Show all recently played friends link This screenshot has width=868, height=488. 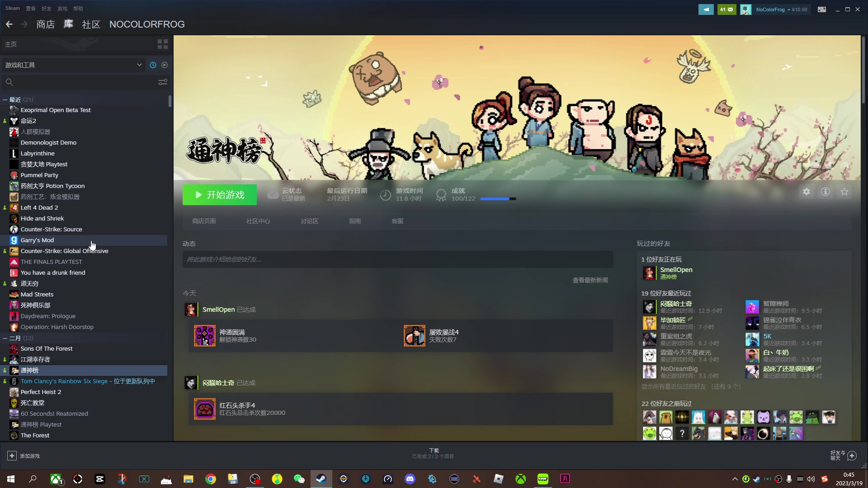(691, 387)
